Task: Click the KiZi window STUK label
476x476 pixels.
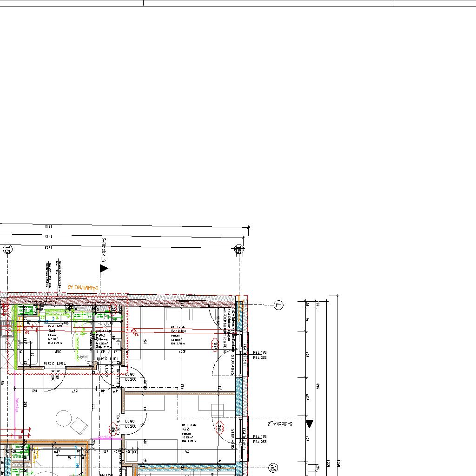Action: tap(233, 439)
